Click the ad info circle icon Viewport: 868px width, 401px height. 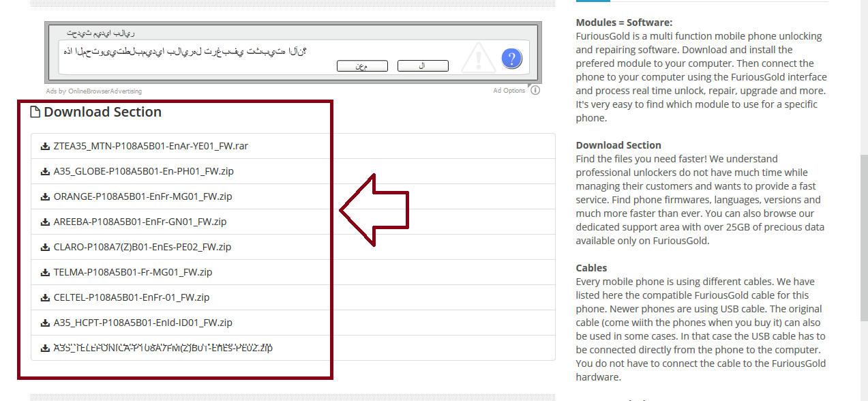tap(535, 90)
